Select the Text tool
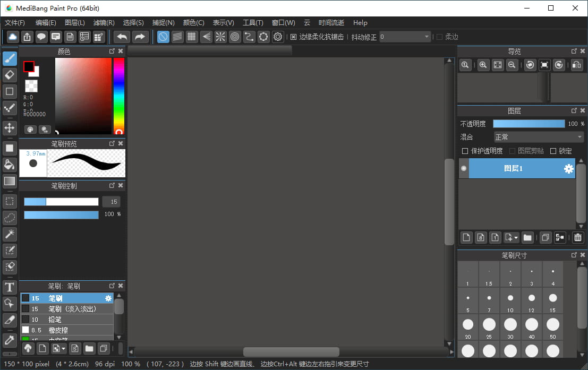 (10, 288)
